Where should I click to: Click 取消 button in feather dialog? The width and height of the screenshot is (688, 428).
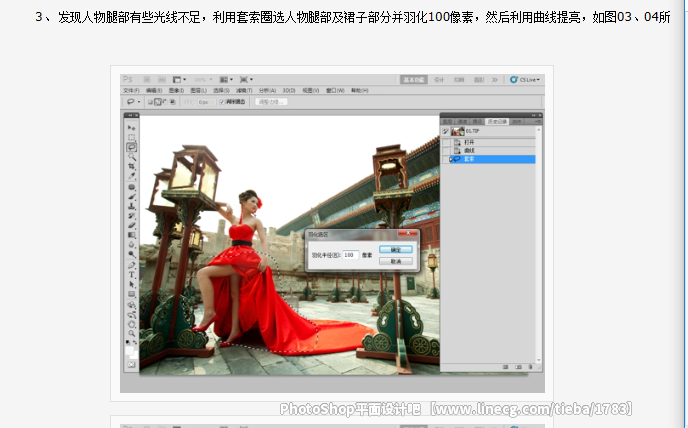click(x=396, y=261)
